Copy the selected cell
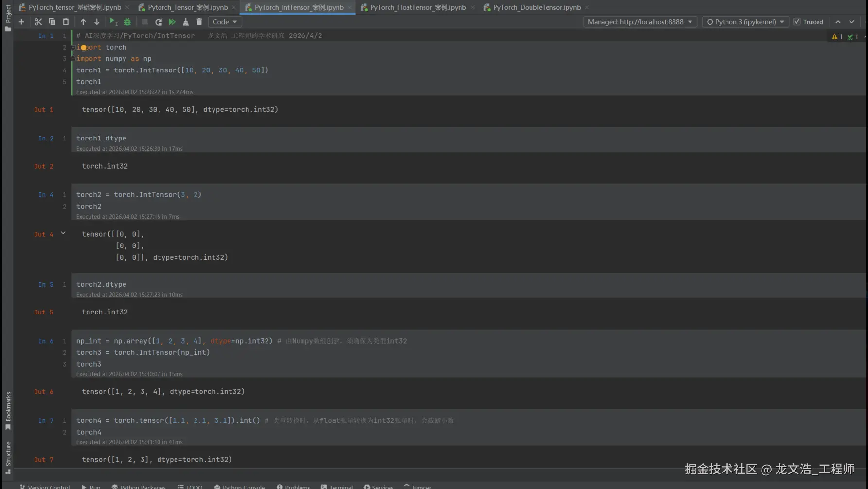 point(52,22)
